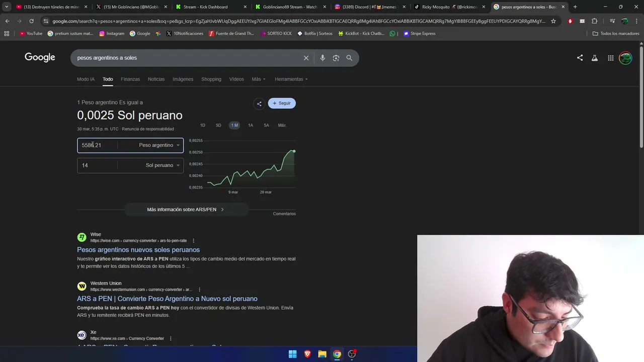This screenshot has width=644, height=362.
Task: Switch to Modo IA tab
Action: pos(86,79)
